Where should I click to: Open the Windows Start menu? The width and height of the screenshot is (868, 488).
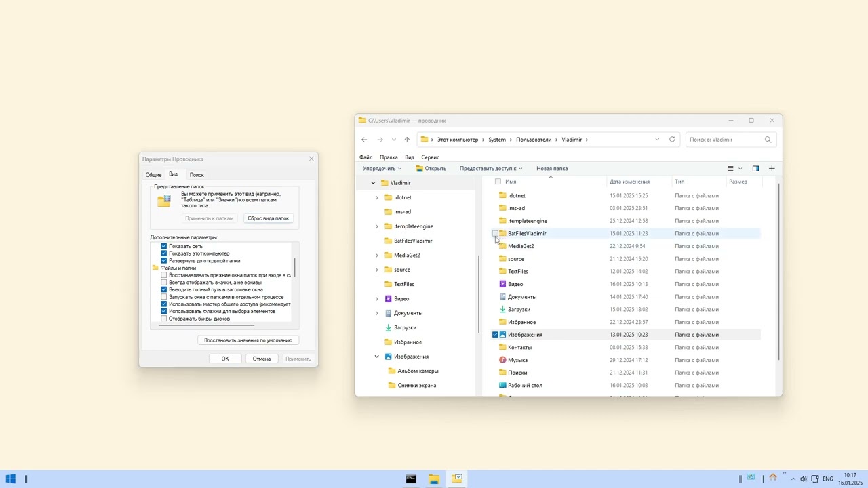tap(10, 479)
